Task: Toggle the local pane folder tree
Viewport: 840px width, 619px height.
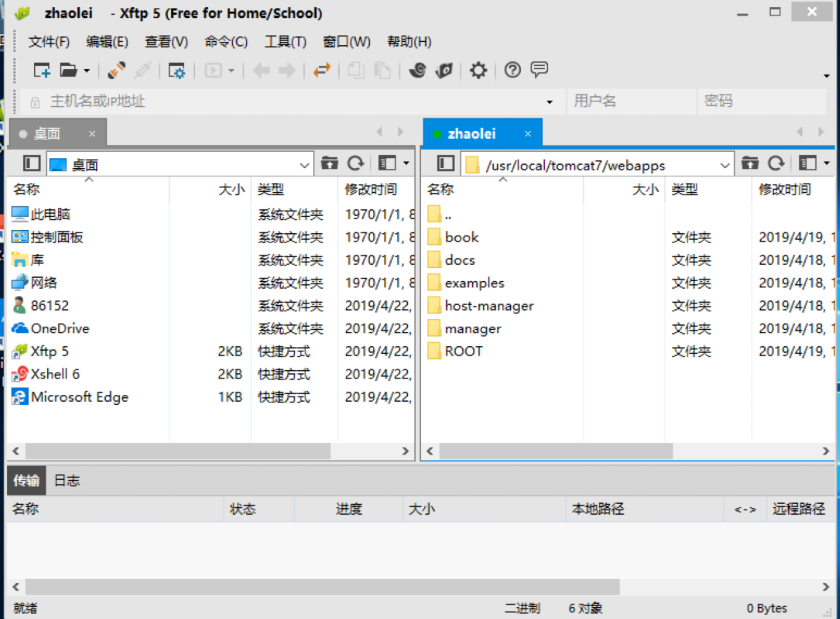Action: [32, 163]
